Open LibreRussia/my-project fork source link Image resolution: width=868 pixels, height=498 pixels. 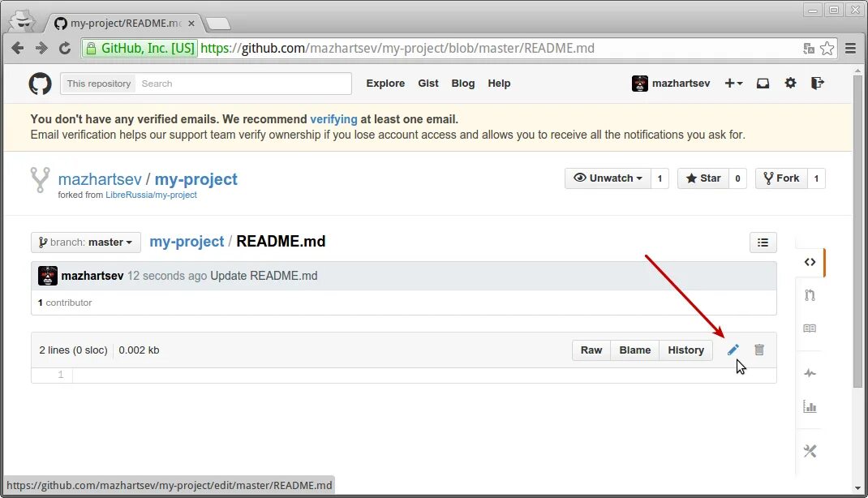(151, 195)
